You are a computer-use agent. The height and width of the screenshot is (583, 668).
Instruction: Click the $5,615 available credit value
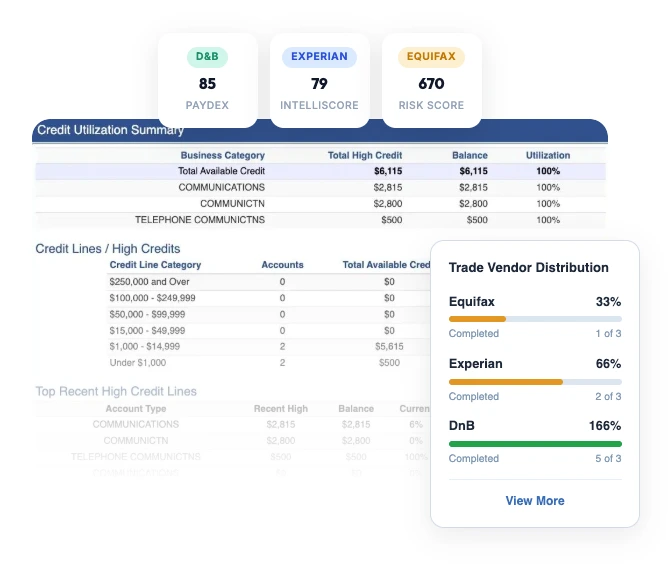coord(389,346)
